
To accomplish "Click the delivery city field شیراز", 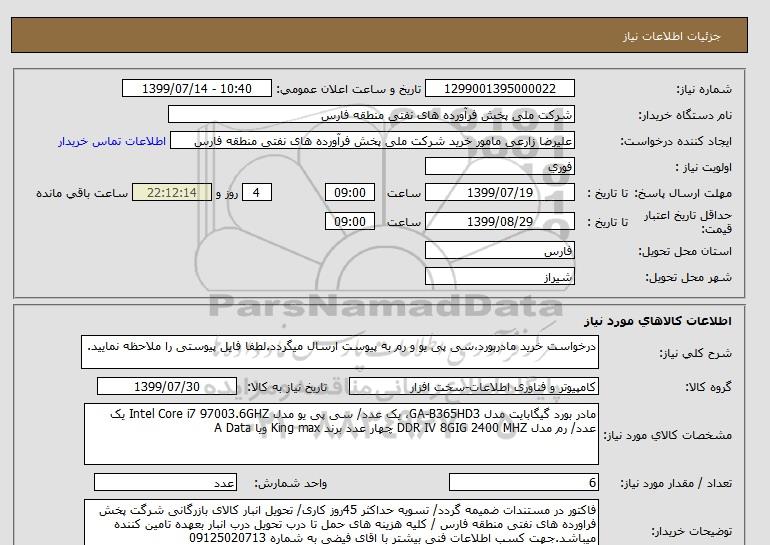I will coord(499,277).
